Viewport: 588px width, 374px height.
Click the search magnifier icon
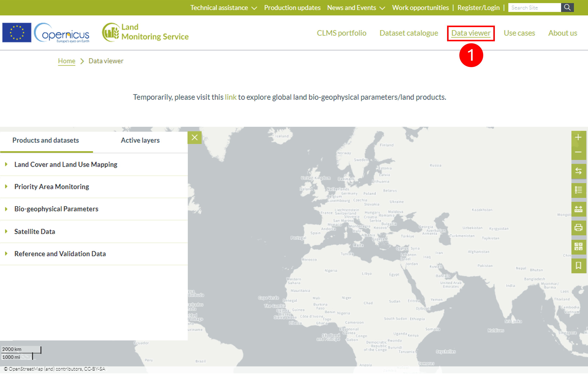point(567,8)
